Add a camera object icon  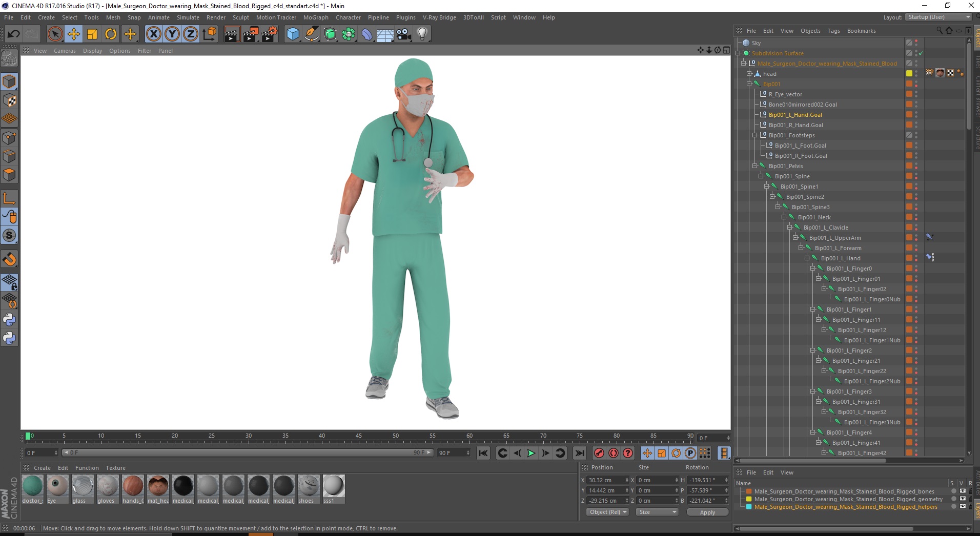(403, 34)
